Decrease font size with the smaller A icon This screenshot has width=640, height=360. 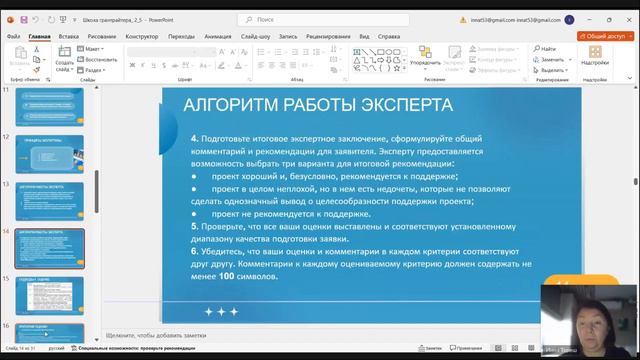(233, 52)
